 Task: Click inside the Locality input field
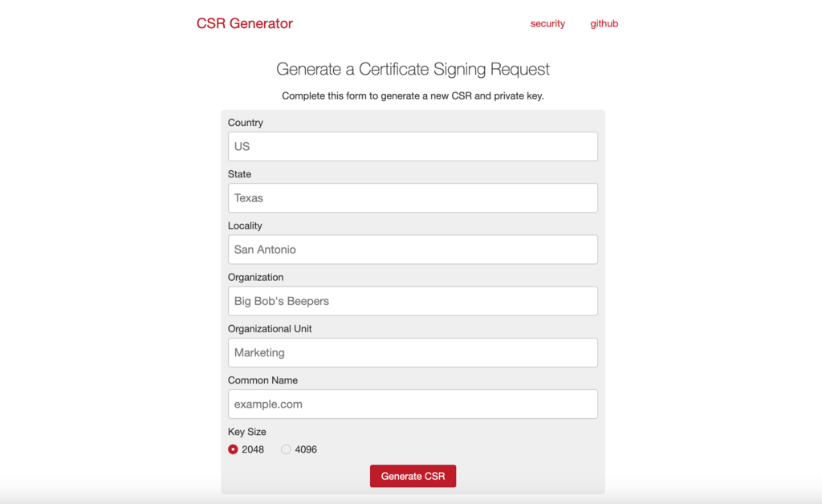point(413,249)
